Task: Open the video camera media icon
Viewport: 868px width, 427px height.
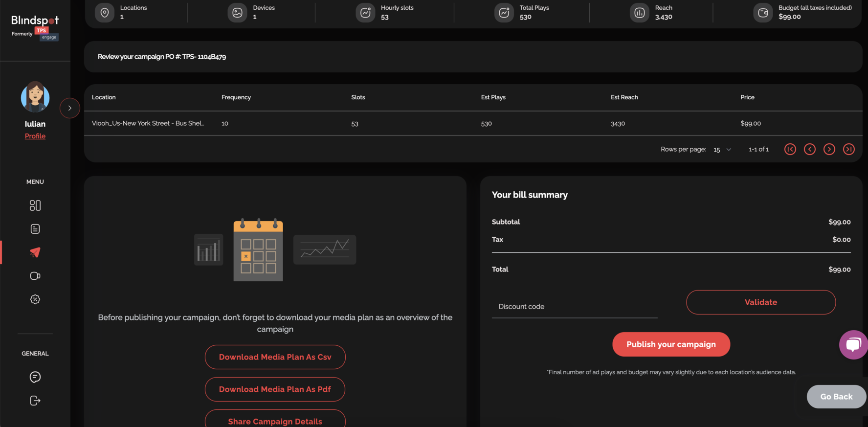Action: point(35,276)
